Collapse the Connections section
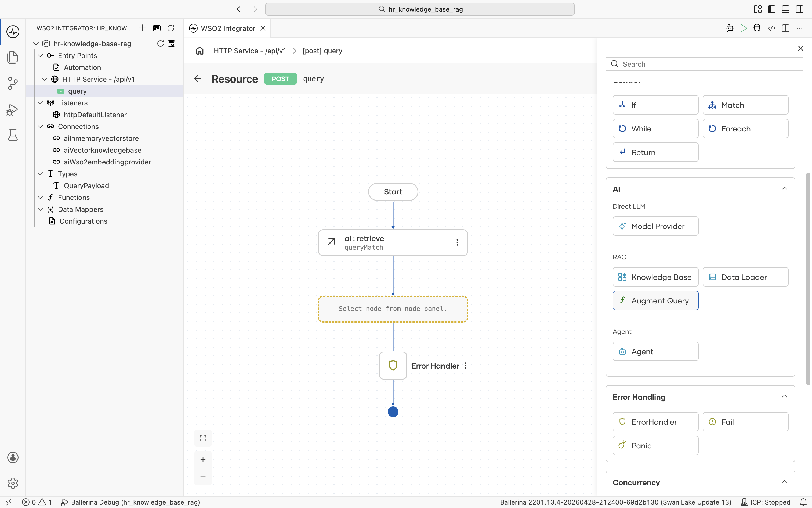 41,127
